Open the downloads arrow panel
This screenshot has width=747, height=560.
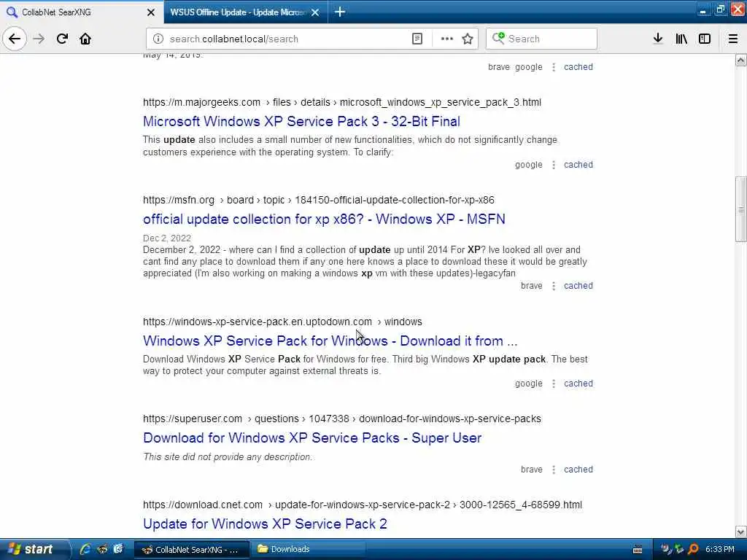[658, 39]
